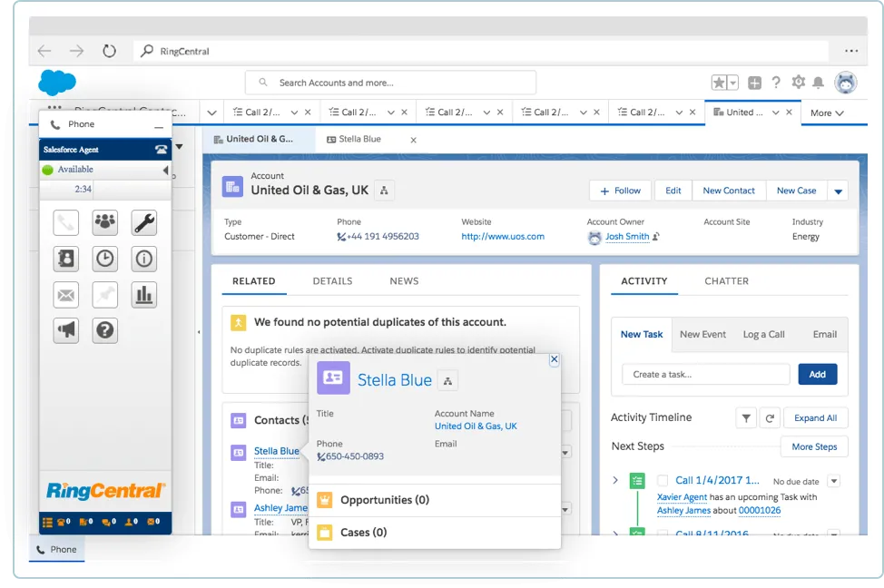Click the Follow button
884x588 pixels.
pyautogui.click(x=621, y=191)
